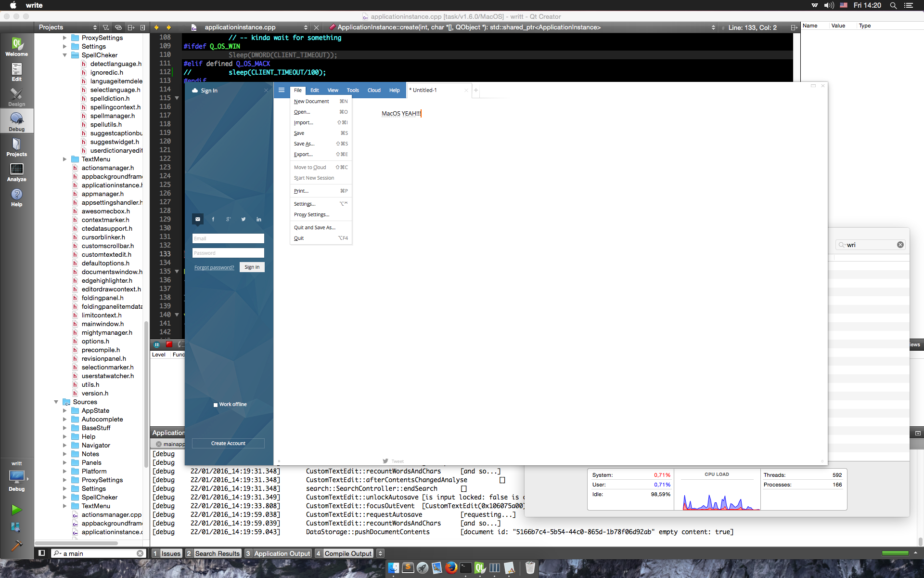Open Firefox from the Dock

tap(451, 568)
